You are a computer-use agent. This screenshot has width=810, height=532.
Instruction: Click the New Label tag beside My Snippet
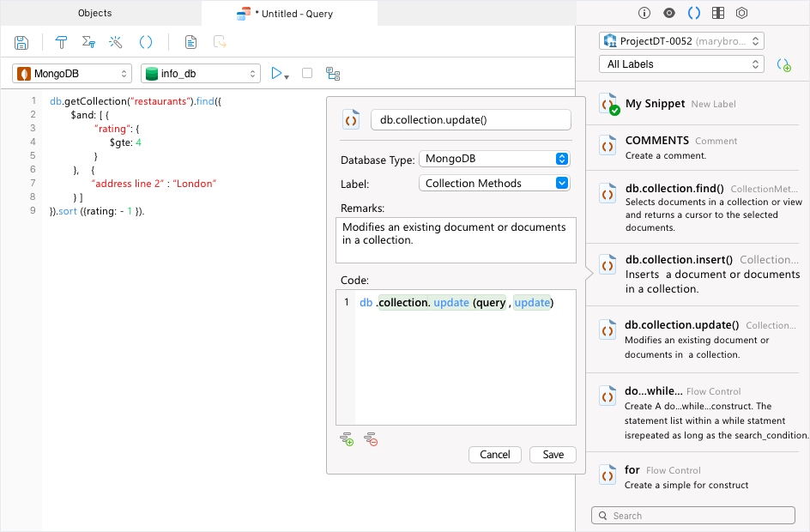coord(713,105)
